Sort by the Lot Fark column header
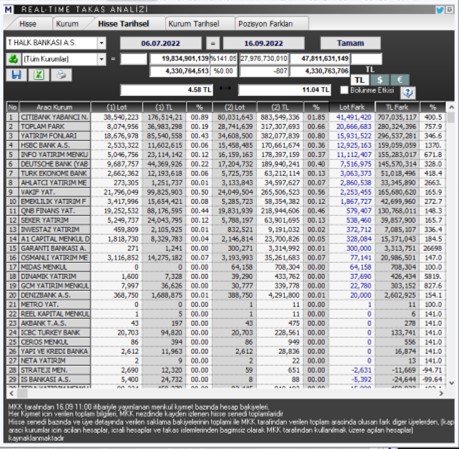 point(352,107)
